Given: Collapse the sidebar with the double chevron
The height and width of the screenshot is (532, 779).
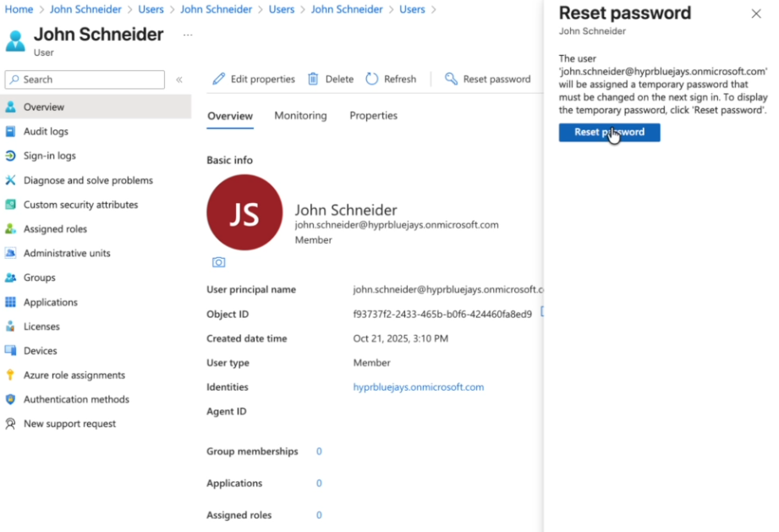Looking at the screenshot, I should pyautogui.click(x=179, y=80).
